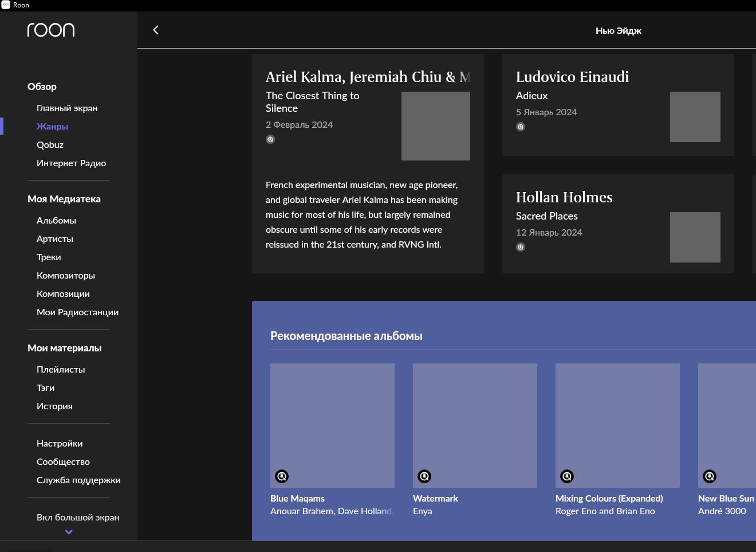This screenshot has width=756, height=552.
Task: Click the back arrow in the header
Action: 155,30
